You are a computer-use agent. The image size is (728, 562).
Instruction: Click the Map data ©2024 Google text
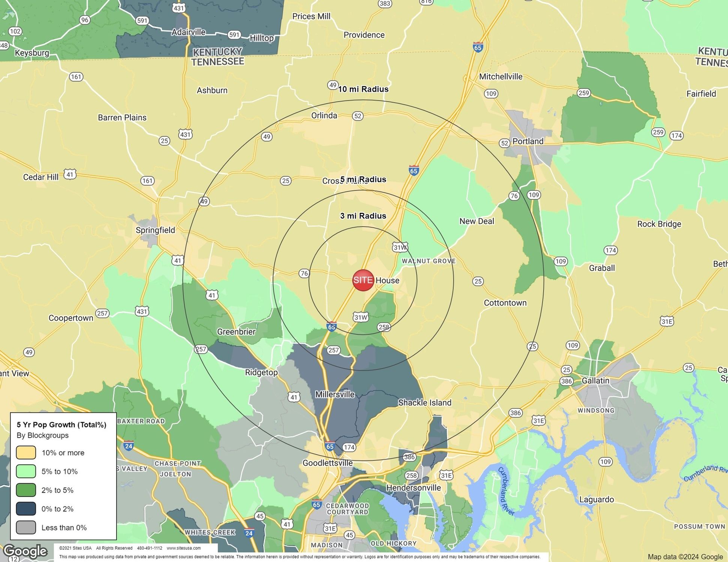[685, 557]
